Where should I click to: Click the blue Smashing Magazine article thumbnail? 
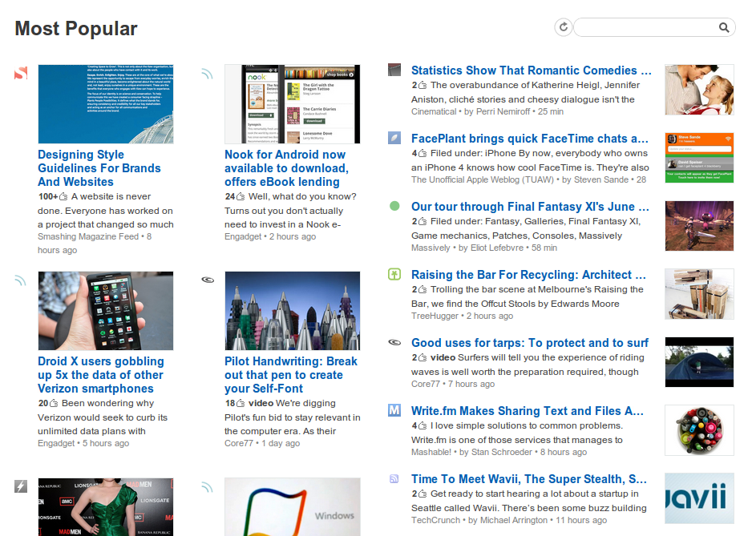tap(106, 104)
